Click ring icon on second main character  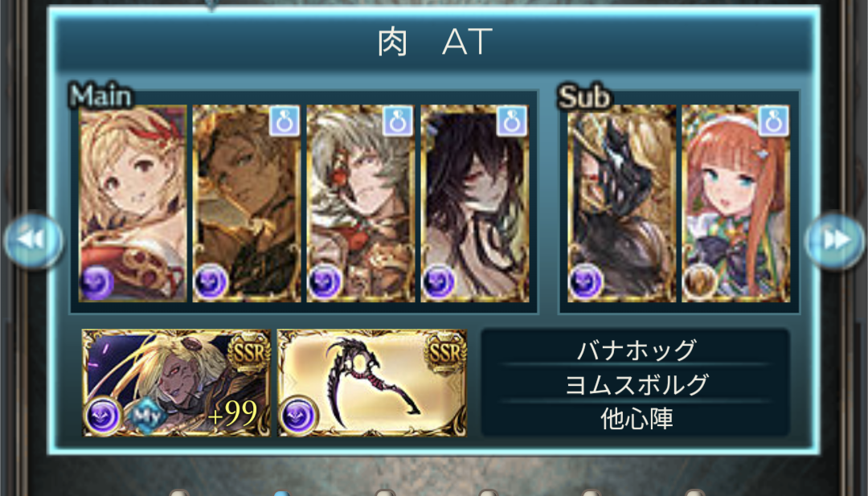(x=285, y=120)
